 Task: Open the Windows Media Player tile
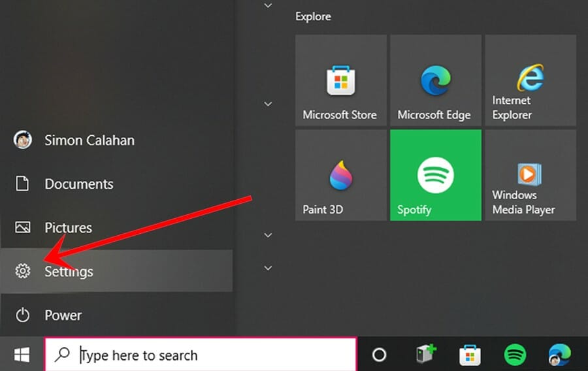point(531,175)
